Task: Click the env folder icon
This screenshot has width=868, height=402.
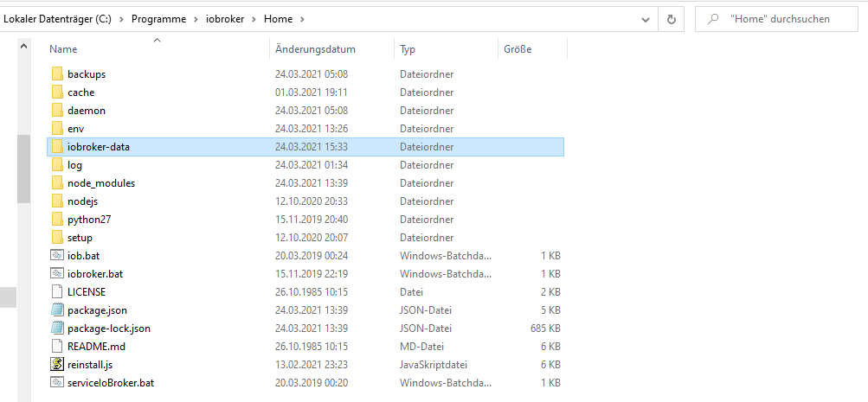Action: 57,129
